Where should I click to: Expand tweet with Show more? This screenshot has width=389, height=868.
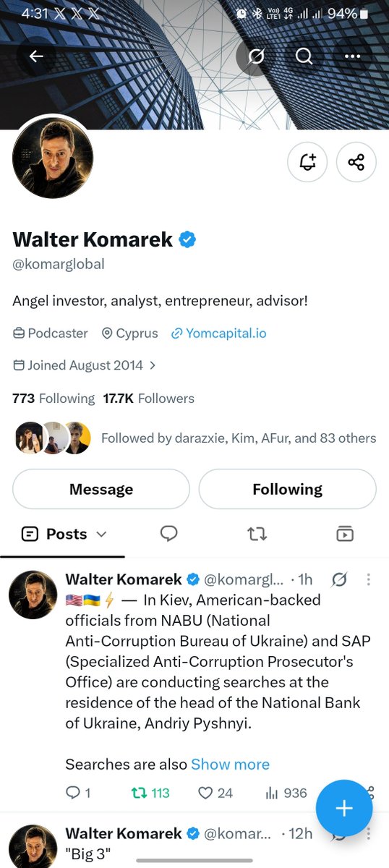pos(230,764)
